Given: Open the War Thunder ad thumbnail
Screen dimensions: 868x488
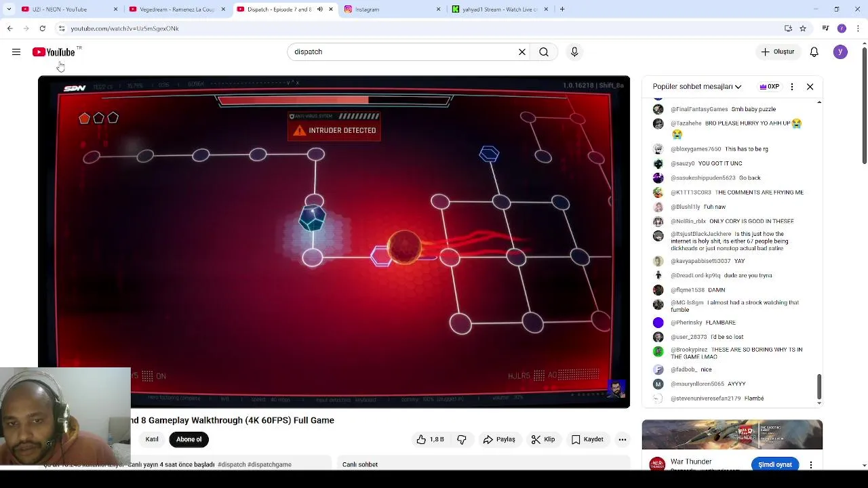Looking at the screenshot, I should pyautogui.click(x=732, y=434).
